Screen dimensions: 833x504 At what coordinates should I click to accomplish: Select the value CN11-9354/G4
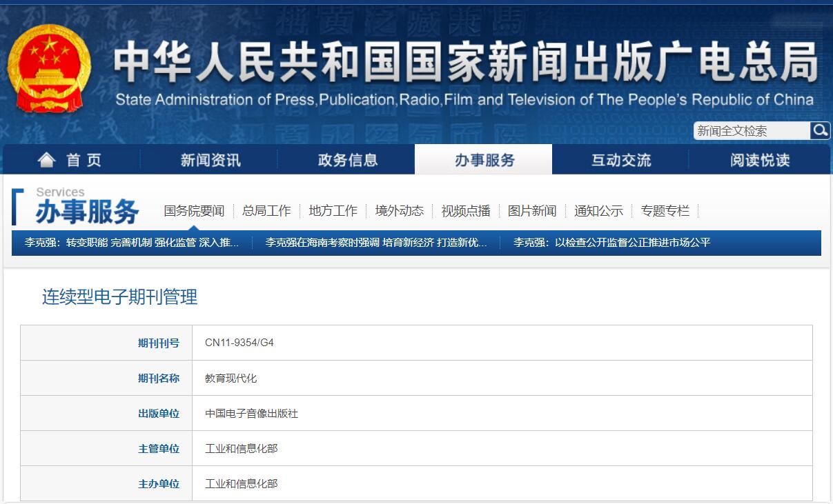(x=239, y=343)
